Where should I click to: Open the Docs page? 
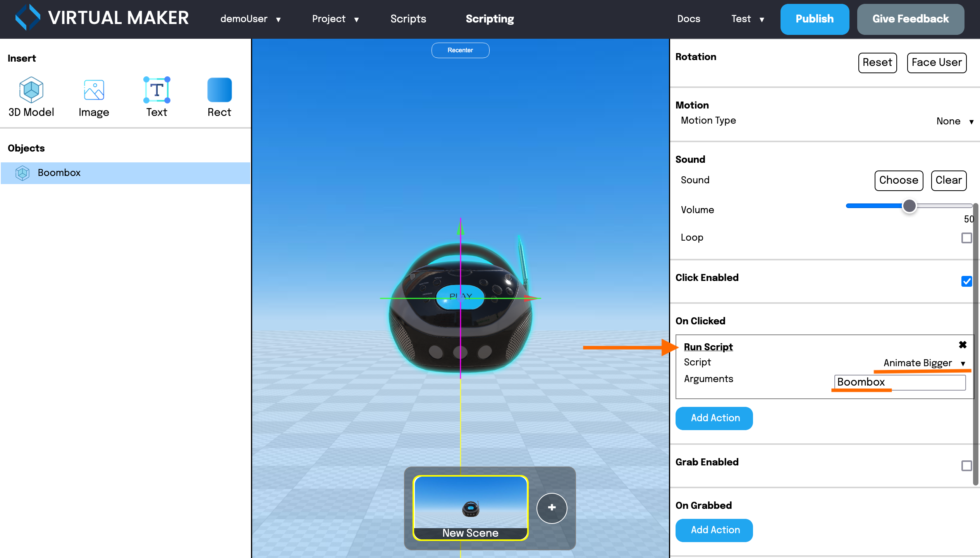pos(688,19)
